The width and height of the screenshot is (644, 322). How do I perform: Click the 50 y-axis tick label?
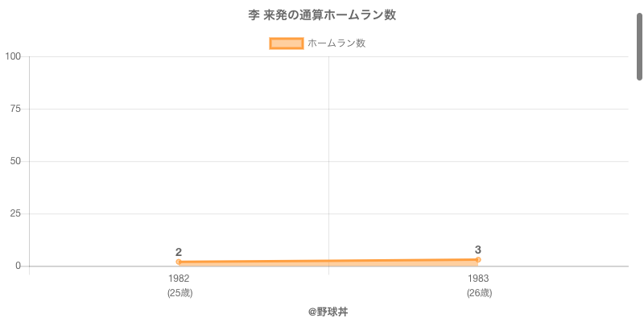tap(15, 161)
